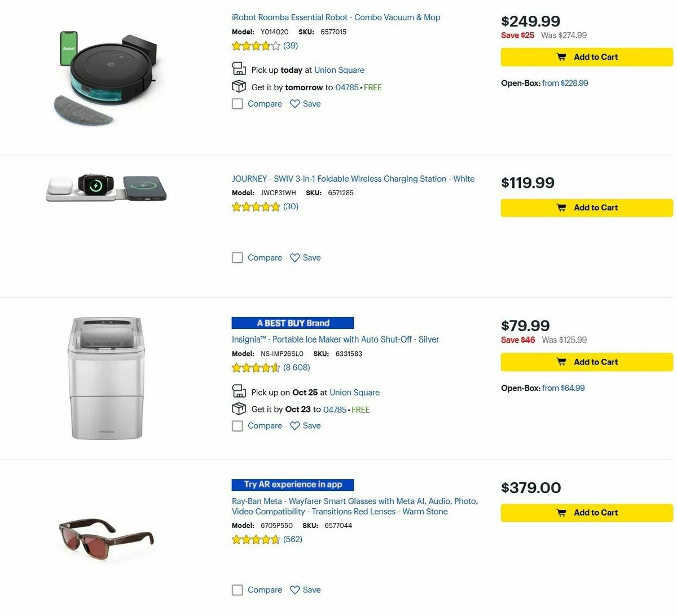Enable Compare for the Insignia ice maker
Image resolution: width=677 pixels, height=616 pixels.
pos(237,426)
